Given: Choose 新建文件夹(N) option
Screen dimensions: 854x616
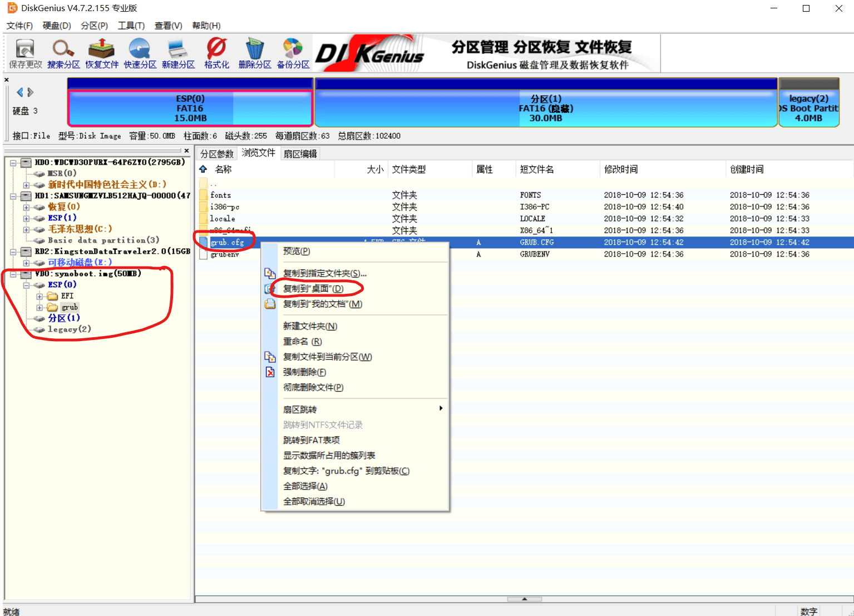Looking at the screenshot, I should tap(310, 326).
